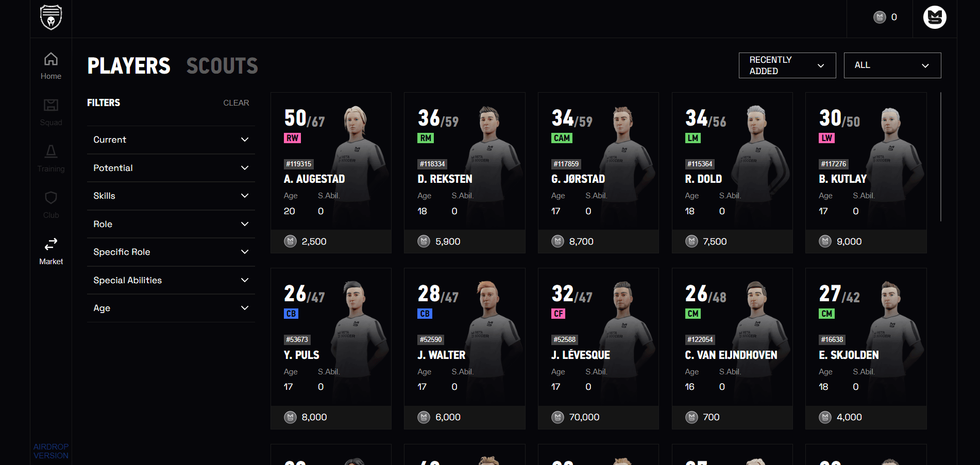Clear all filters
Screen dimensions: 980x465
pyautogui.click(x=236, y=103)
